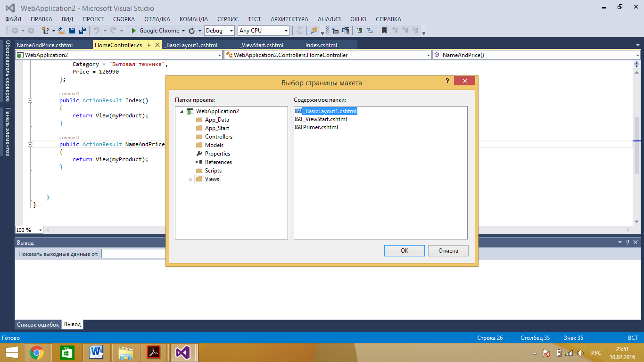Click the refresh browser icon in the toolbar

click(x=192, y=31)
